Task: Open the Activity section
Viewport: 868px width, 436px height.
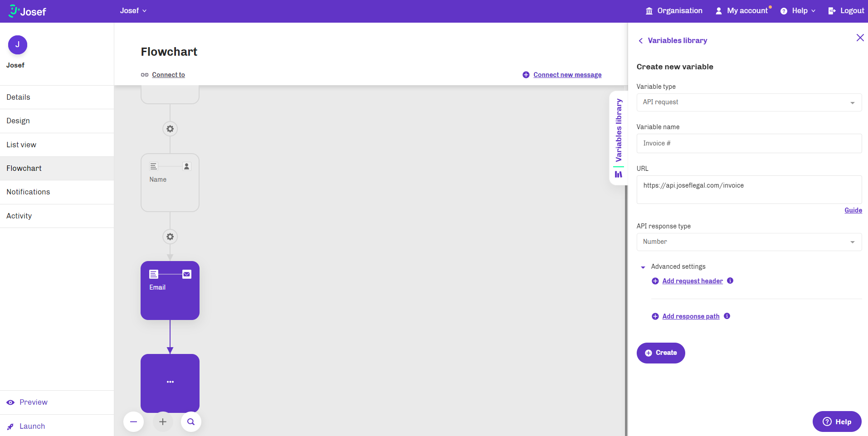Action: [x=57, y=216]
